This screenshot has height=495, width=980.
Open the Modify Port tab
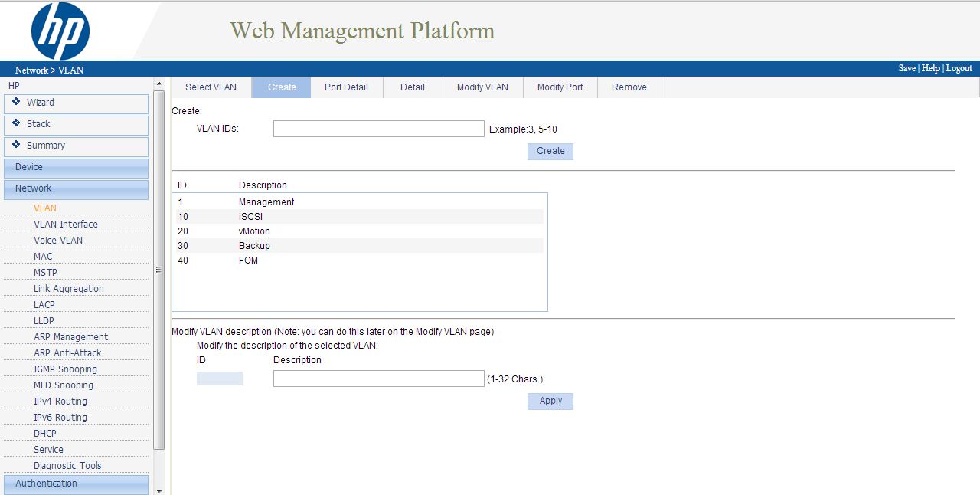(560, 87)
